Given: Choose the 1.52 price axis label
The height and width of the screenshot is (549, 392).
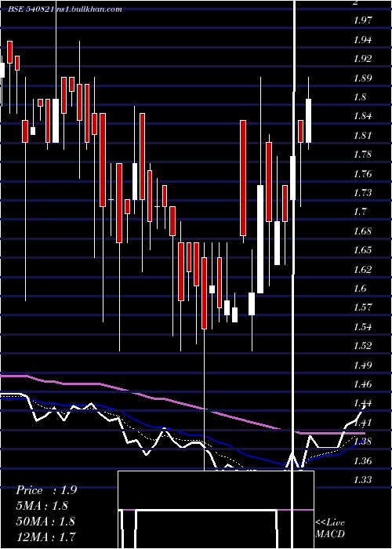Looking at the screenshot, I should point(362,346).
